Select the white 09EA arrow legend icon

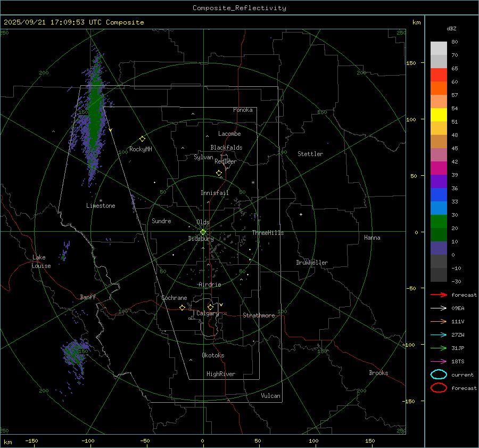coord(439,308)
